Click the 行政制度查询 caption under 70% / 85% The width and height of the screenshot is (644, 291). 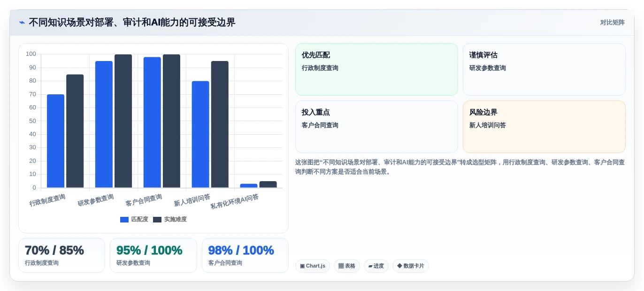point(42,263)
